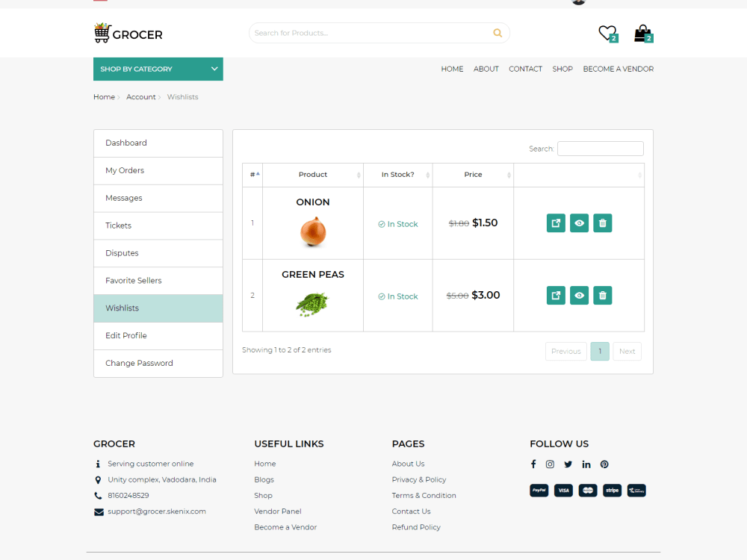
Task: Open the shopping bag cart icon
Action: [642, 33]
